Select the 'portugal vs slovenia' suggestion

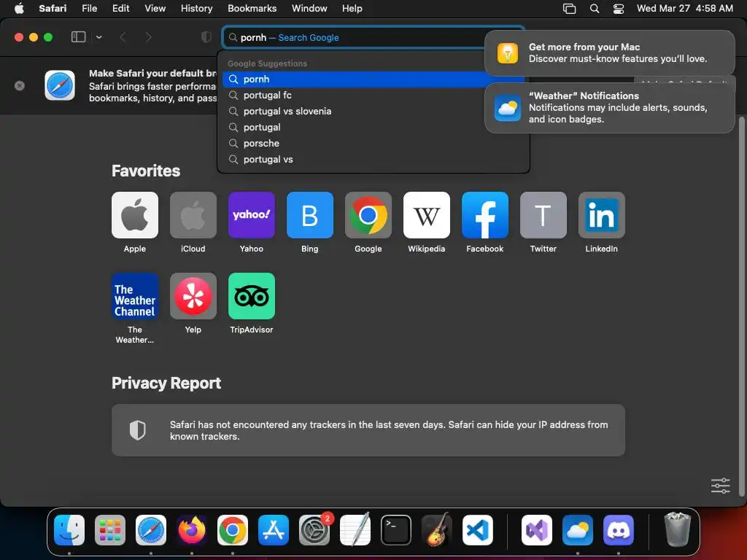(x=373, y=112)
